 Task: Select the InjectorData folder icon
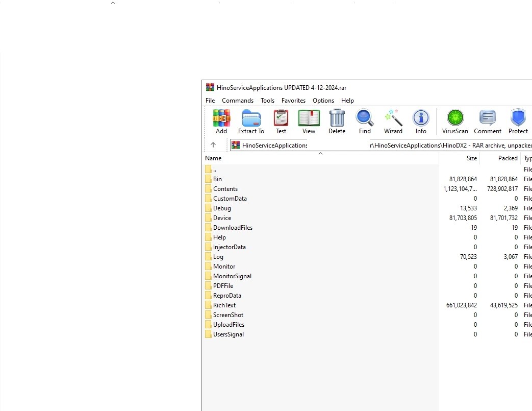208,247
